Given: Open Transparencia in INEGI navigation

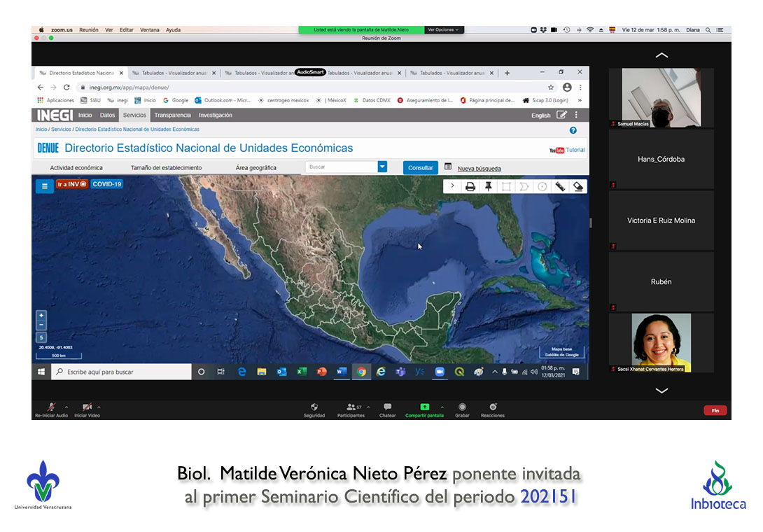Looking at the screenshot, I should click(172, 115).
